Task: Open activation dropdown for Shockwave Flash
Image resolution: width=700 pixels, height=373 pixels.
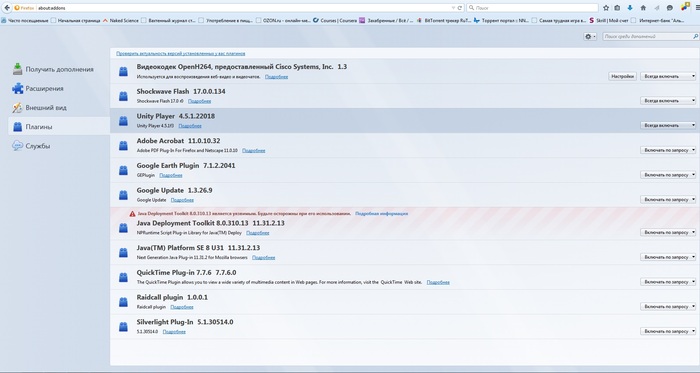Action: (x=668, y=101)
